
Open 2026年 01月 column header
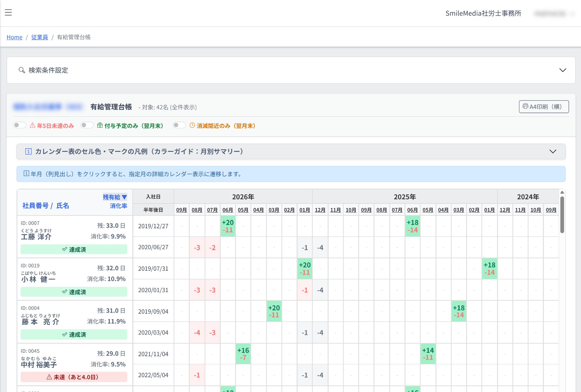coord(305,210)
